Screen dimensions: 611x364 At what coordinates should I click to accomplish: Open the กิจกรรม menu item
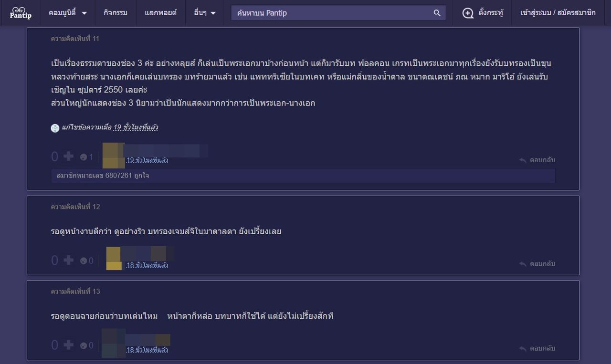116,13
